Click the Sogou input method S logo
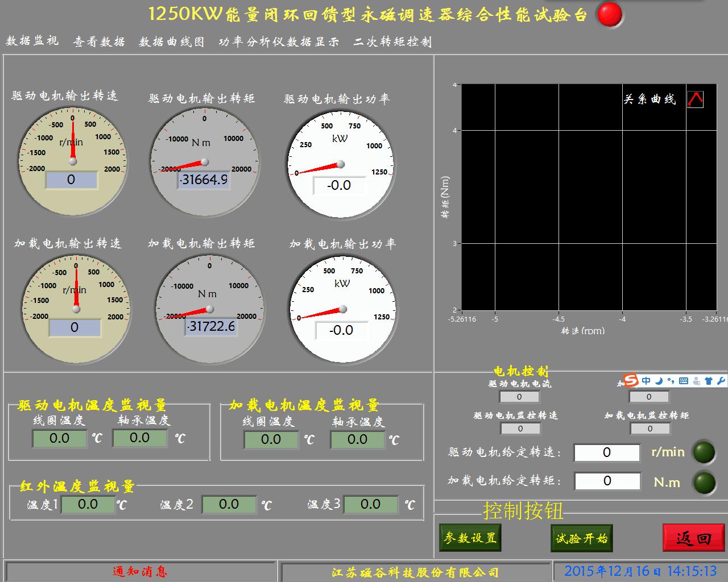728x582 pixels. (630, 381)
